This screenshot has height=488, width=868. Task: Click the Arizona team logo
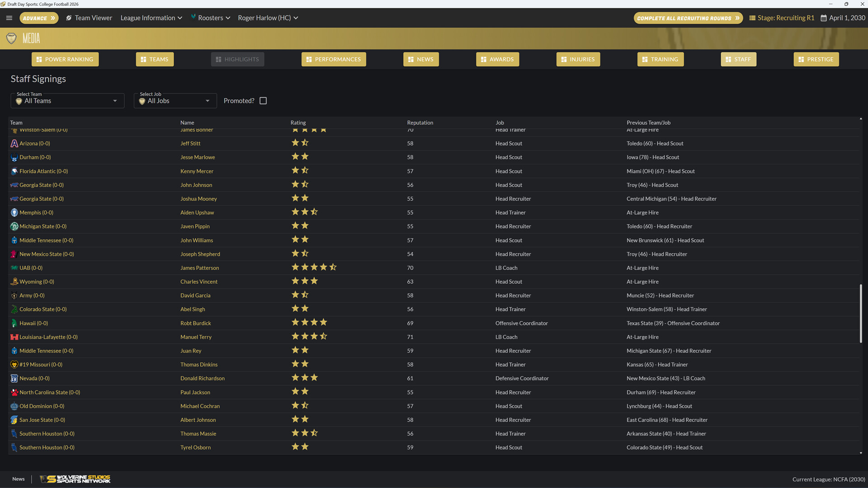pyautogui.click(x=14, y=143)
